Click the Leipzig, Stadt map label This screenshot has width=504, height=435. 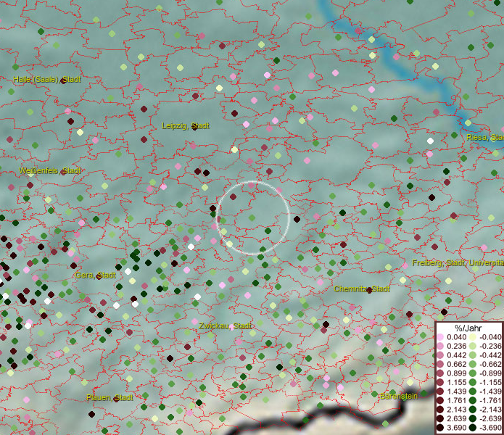point(186,125)
